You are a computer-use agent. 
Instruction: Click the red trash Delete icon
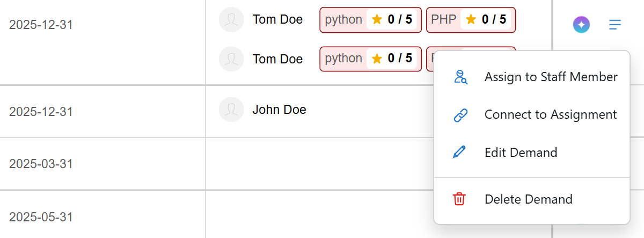click(x=459, y=199)
